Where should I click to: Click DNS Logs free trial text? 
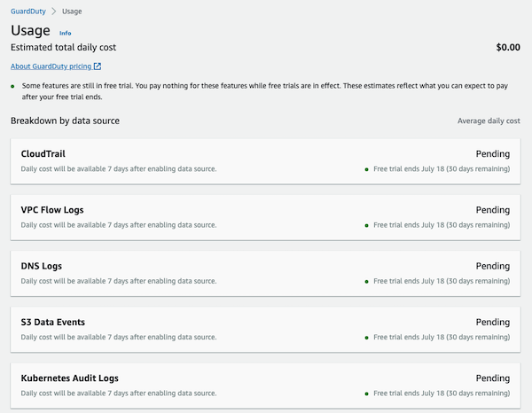(442, 281)
